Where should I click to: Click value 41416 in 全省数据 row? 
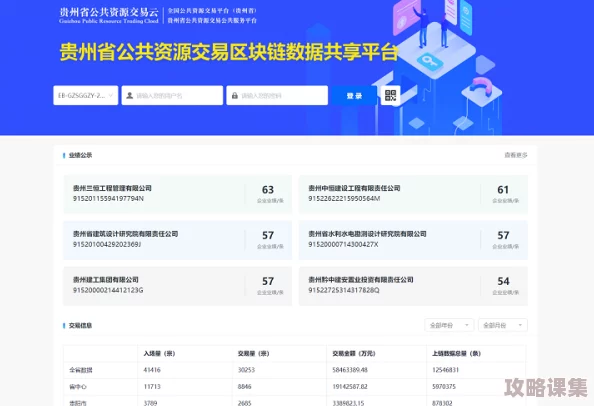coord(152,370)
